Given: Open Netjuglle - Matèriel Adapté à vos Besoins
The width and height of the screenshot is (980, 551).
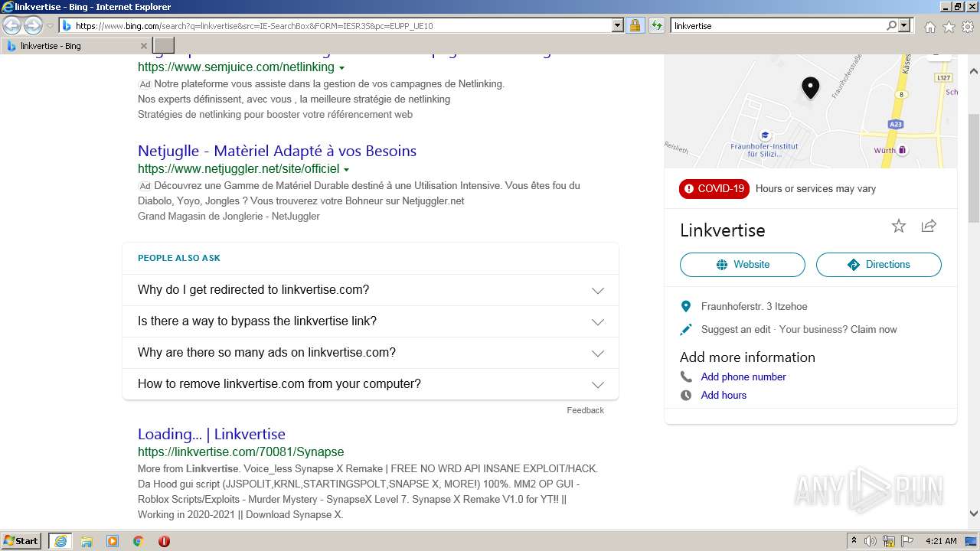Looking at the screenshot, I should (x=277, y=151).
